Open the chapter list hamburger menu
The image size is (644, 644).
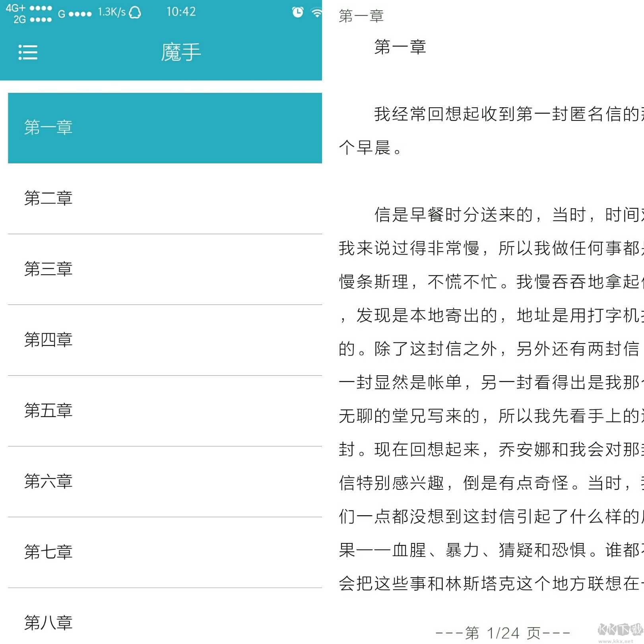pyautogui.click(x=27, y=52)
